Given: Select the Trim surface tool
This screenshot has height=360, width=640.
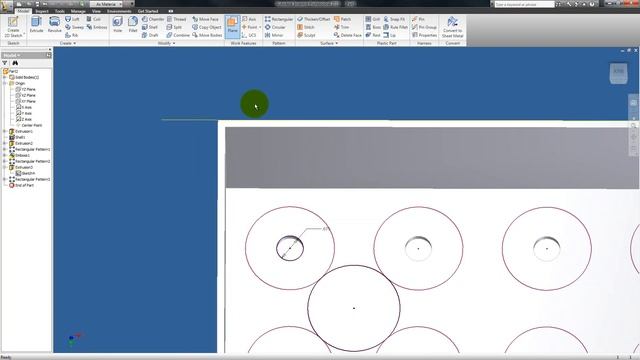Looking at the screenshot, I should point(342,27).
